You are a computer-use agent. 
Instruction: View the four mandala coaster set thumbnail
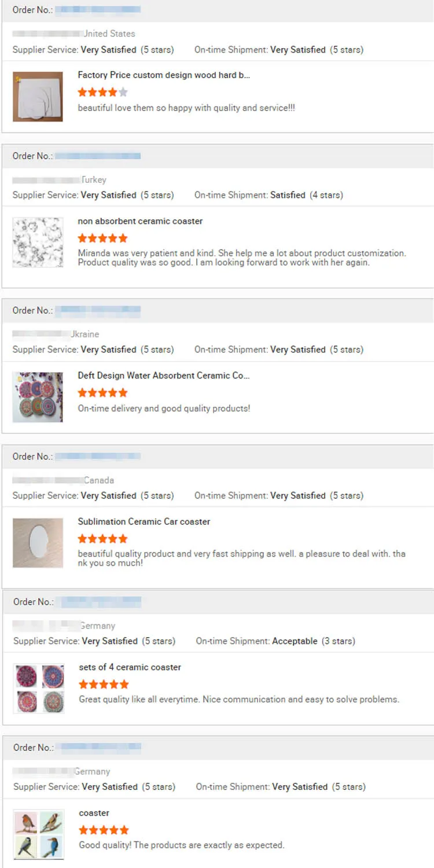click(39, 689)
